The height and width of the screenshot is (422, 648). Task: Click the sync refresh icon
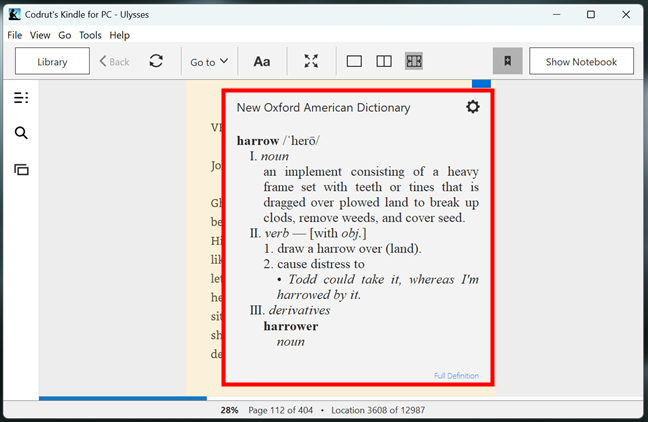pos(156,61)
